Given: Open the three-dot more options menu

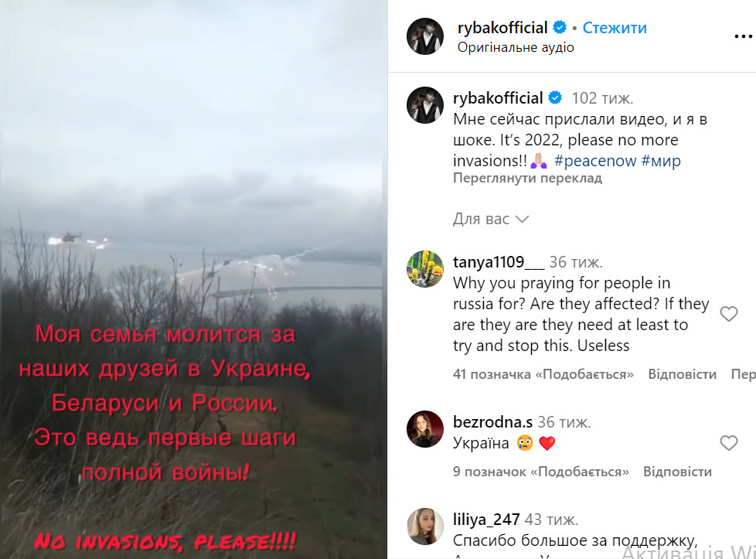Looking at the screenshot, I should (743, 36).
